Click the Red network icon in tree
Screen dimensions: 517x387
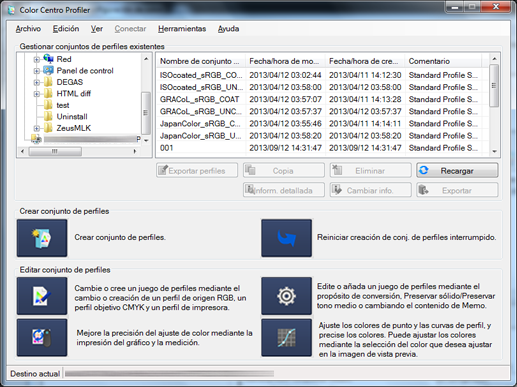coord(48,59)
